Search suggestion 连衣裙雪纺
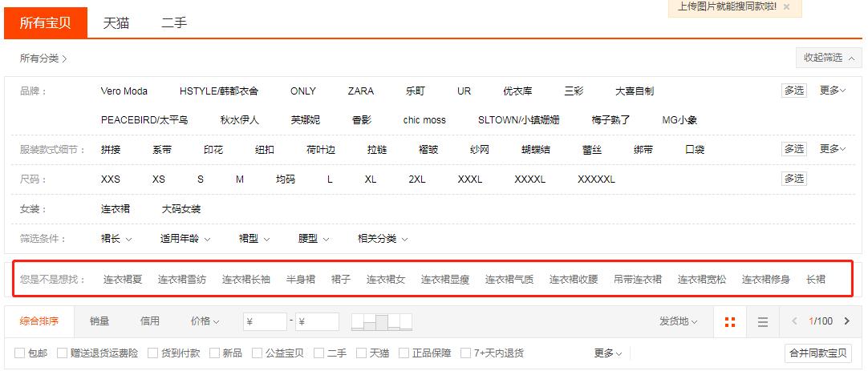The image size is (868, 371). (x=182, y=280)
